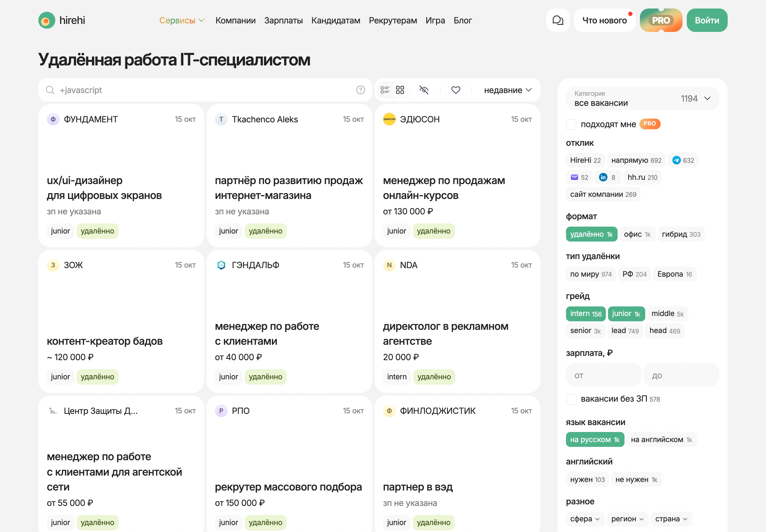The image size is (766, 532).
Task: Click the NDA company avatar
Action: [389, 265]
